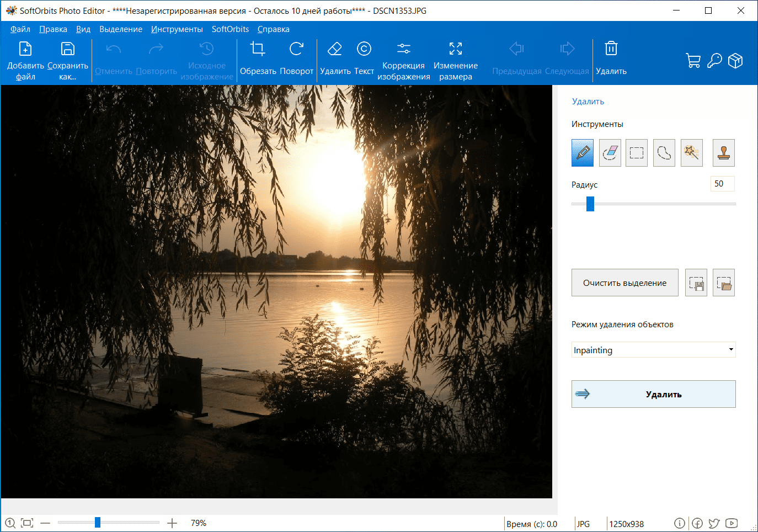Image resolution: width=758 pixels, height=532 pixels.
Task: Open the Инструменты menu
Action: tap(177, 29)
